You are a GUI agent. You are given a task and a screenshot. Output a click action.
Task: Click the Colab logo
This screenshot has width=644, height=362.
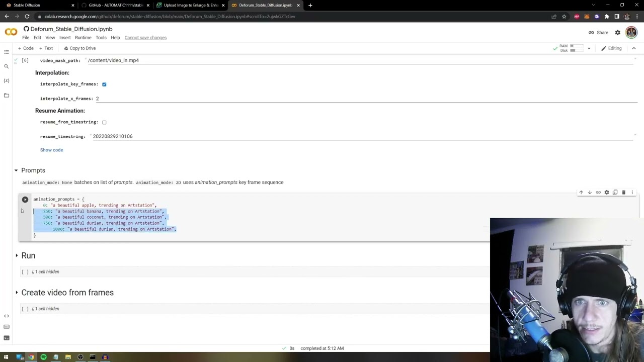pos(11,32)
